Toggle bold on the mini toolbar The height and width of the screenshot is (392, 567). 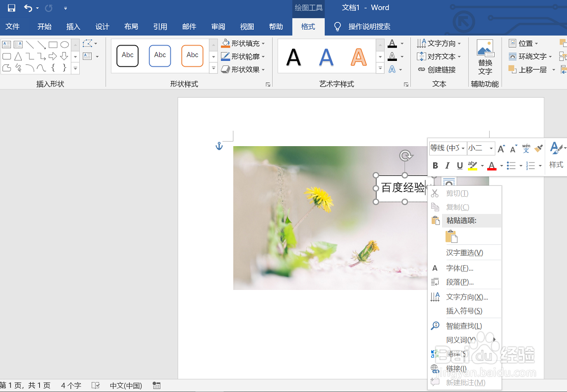click(435, 166)
